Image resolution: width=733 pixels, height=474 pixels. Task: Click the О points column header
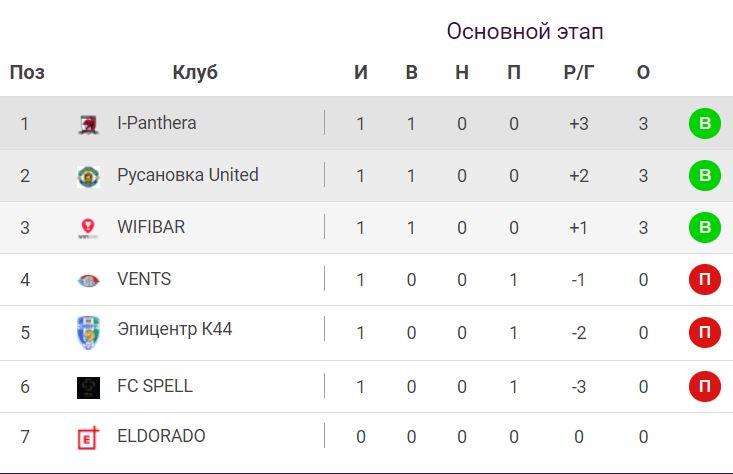click(x=643, y=72)
